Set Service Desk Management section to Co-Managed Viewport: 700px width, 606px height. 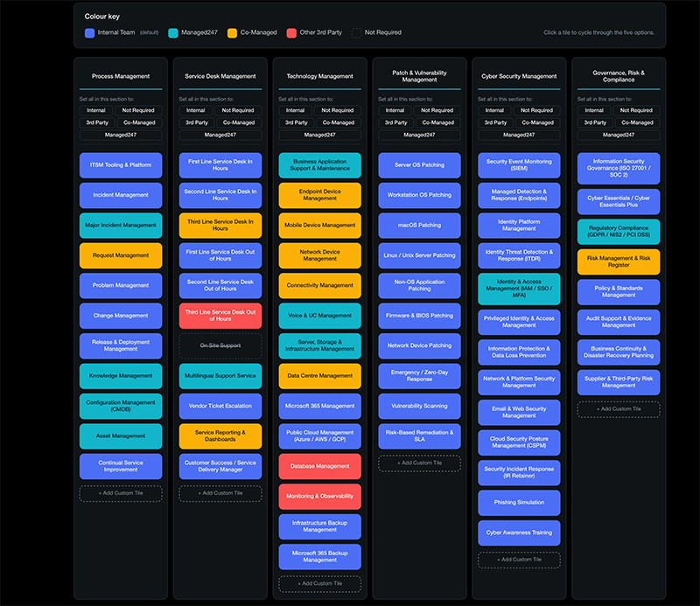click(239, 122)
